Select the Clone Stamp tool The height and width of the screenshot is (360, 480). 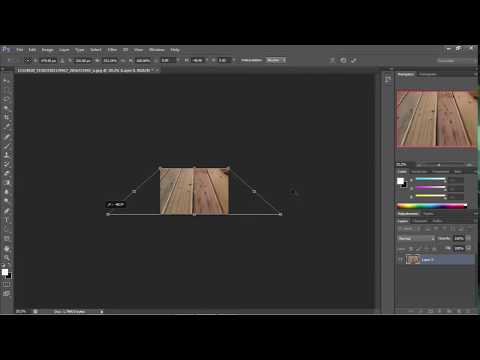point(7,155)
